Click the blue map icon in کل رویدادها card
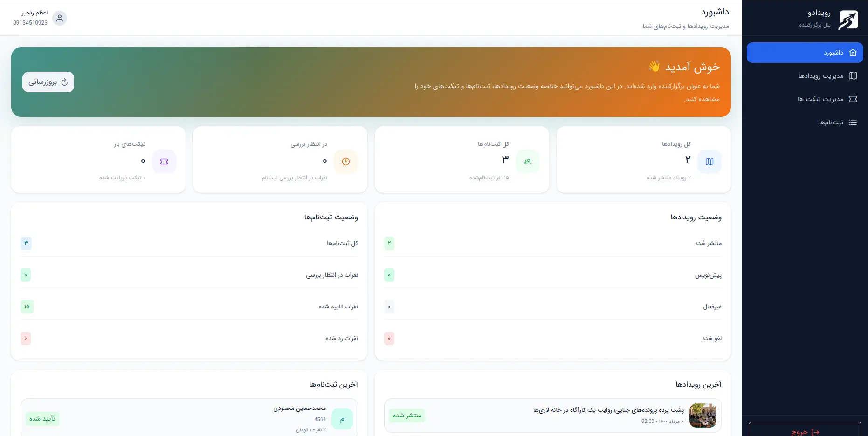Screen dimensions: 868x436 coord(710,162)
